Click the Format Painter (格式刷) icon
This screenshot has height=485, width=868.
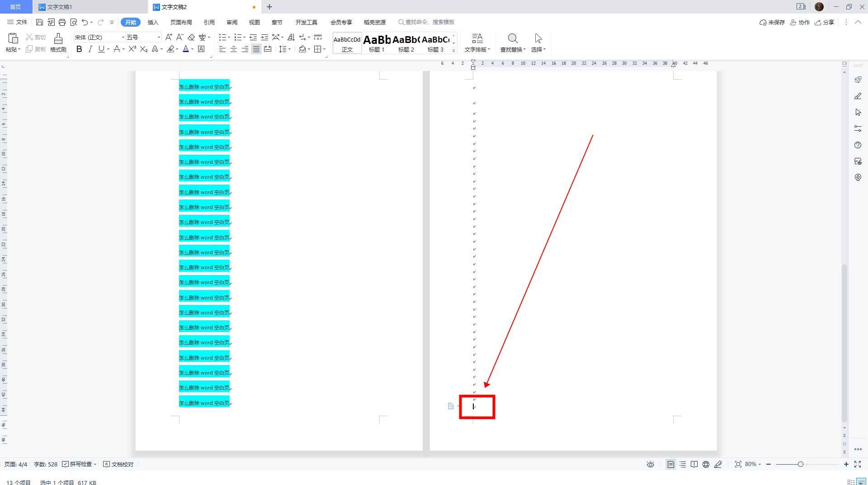point(58,43)
